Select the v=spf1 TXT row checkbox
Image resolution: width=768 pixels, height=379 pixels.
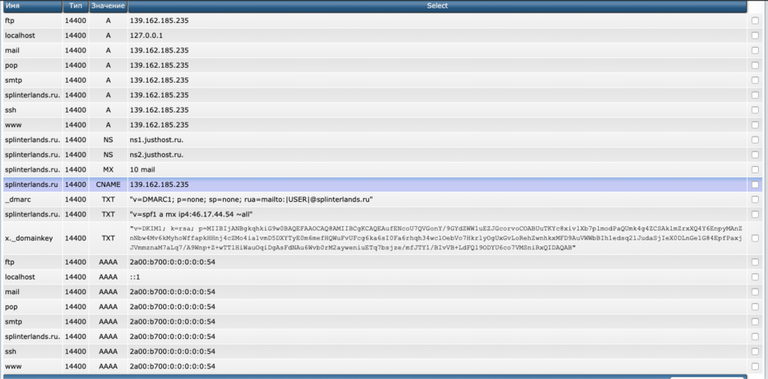coord(755,214)
